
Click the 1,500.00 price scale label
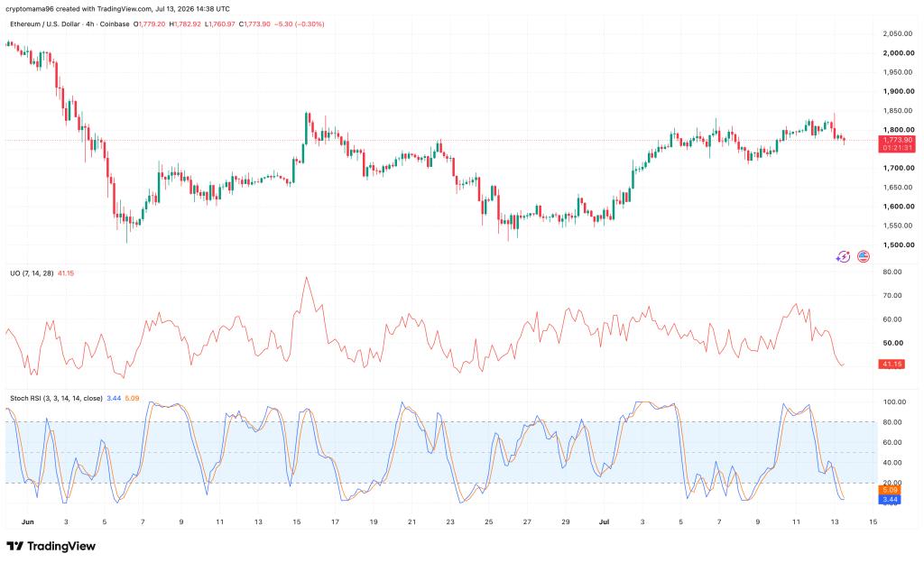coord(899,245)
